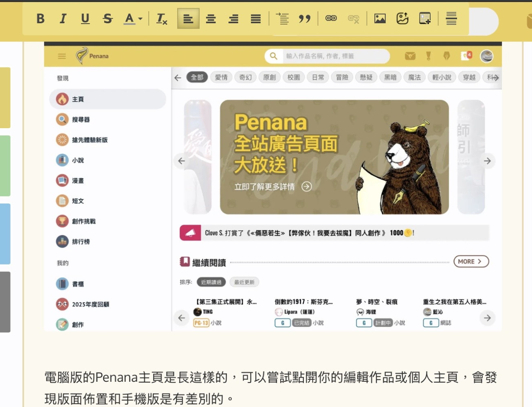Insert an image with the picture icon
Viewport: 532px width, 407px height.
(x=380, y=18)
